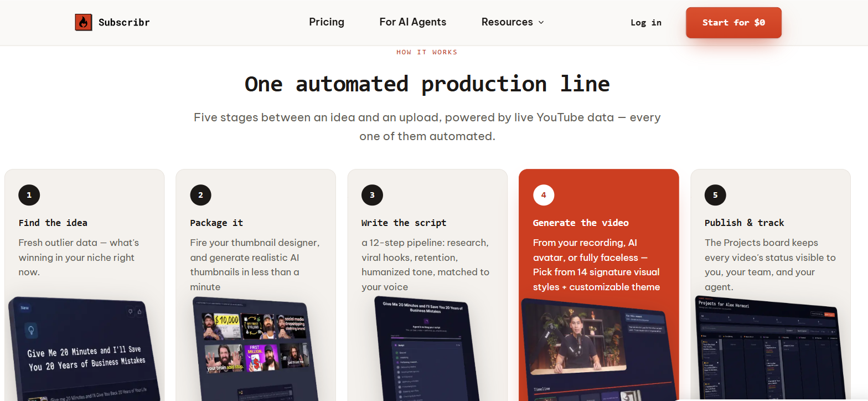The width and height of the screenshot is (868, 401).
Task: Click the "Five stages between an idea" subtitle
Action: pos(427,127)
